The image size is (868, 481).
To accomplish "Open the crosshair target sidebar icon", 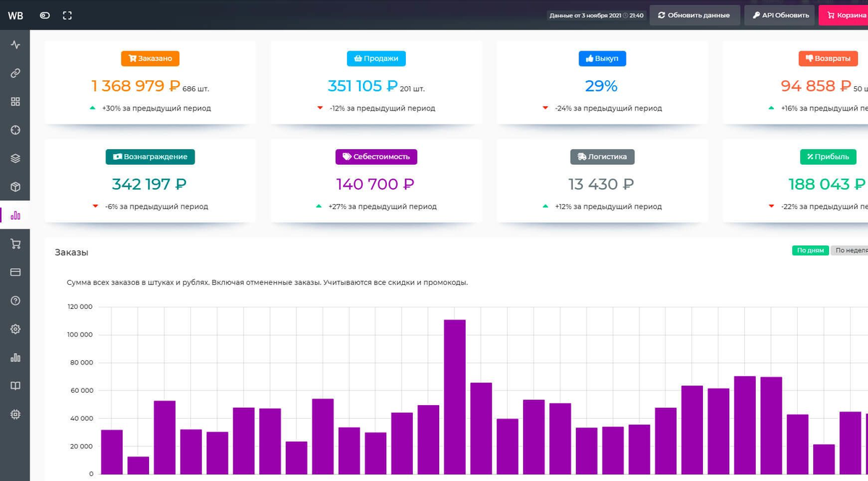I will pyautogui.click(x=15, y=129).
